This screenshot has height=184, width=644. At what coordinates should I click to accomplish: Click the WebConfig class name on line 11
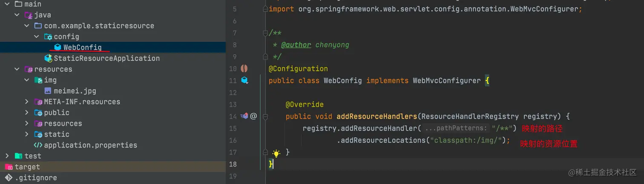click(x=343, y=80)
